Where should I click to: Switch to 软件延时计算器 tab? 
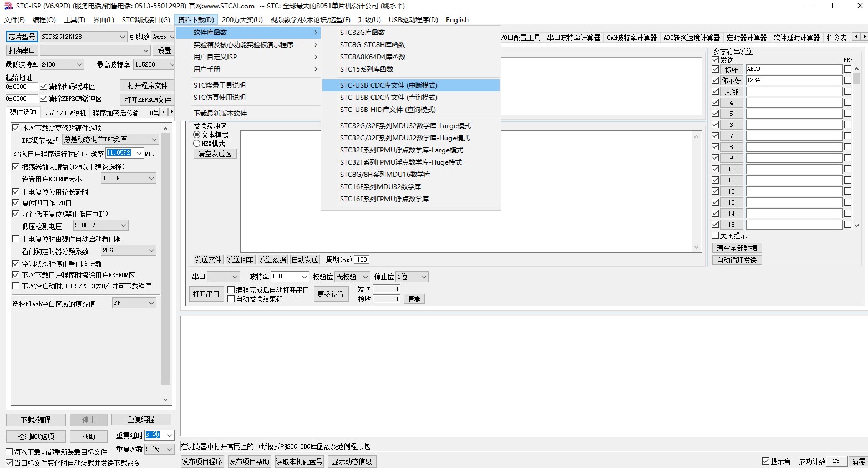[796, 38]
